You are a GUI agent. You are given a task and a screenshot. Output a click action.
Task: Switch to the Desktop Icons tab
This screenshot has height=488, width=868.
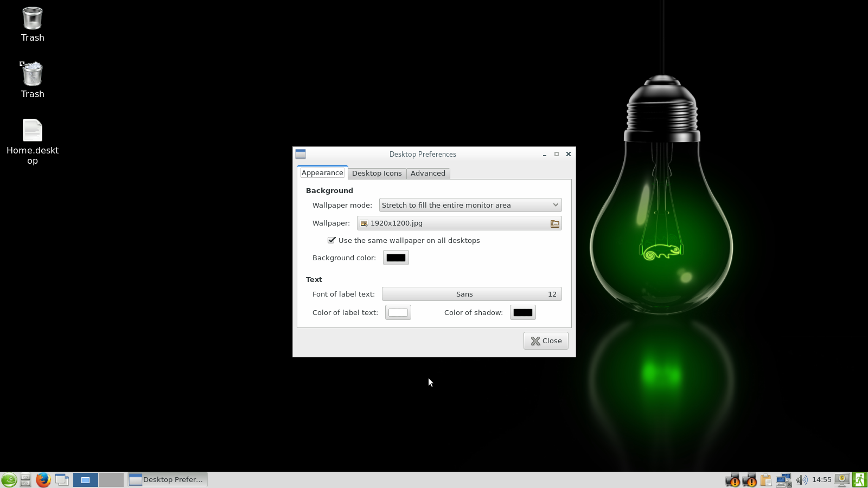click(376, 174)
